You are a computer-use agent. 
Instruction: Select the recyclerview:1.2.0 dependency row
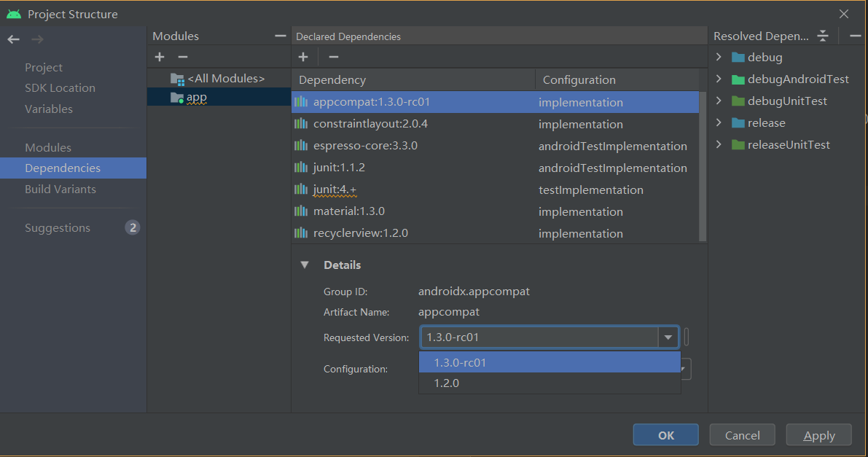[496, 233]
